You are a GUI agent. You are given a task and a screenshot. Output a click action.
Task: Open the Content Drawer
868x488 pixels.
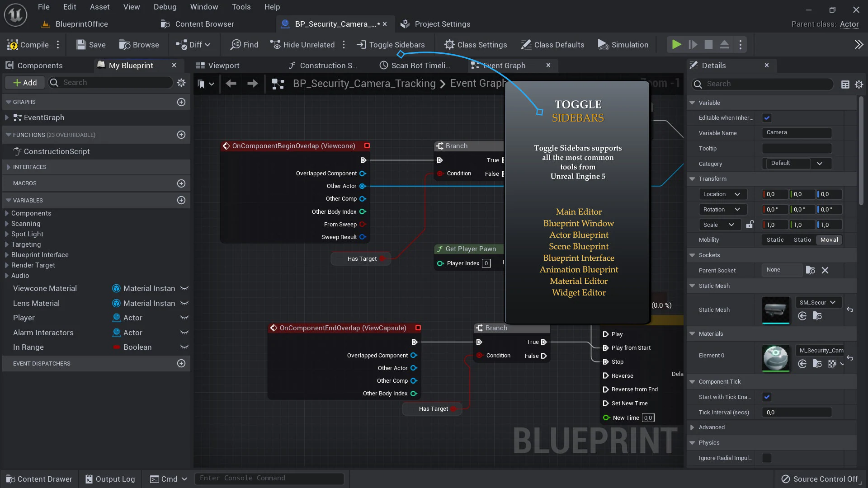point(39,479)
